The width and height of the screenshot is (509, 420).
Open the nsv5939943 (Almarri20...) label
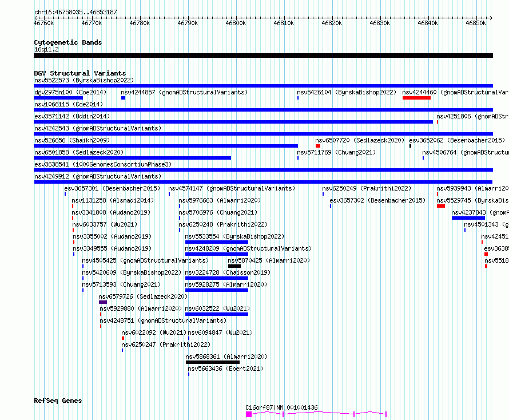coord(472,188)
